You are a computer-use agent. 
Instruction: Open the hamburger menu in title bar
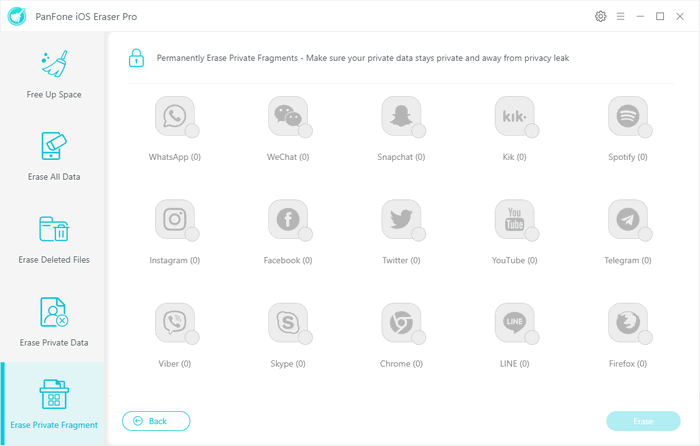click(621, 17)
